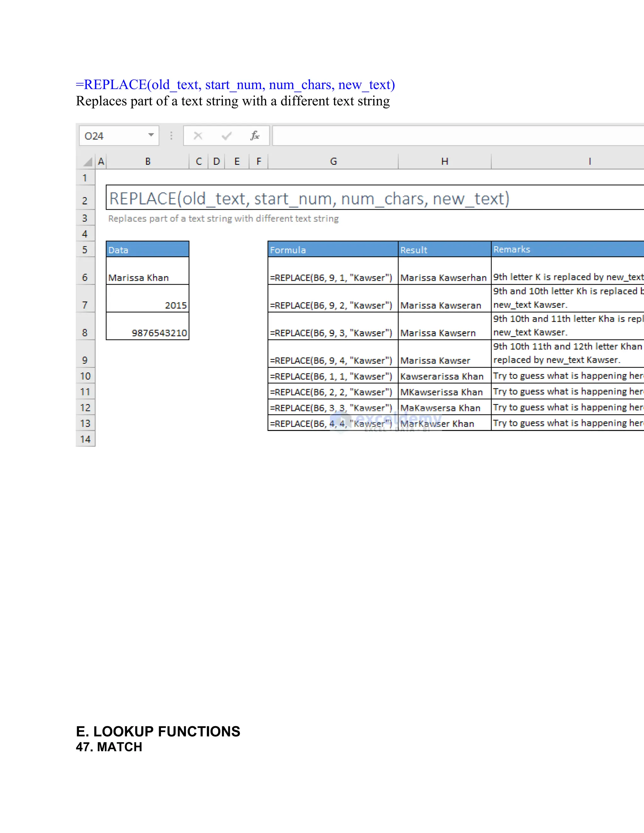Select row 6 header

tap(85, 277)
